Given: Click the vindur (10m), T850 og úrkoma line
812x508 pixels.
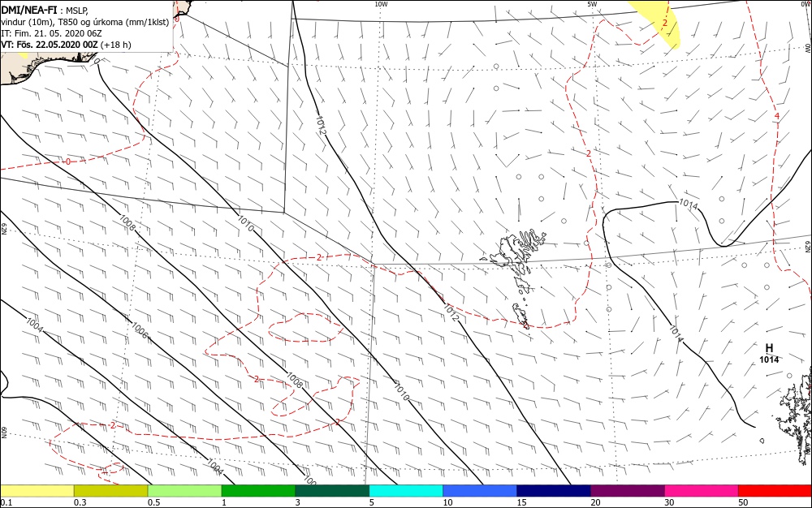Looking at the screenshot, I should 85,22.
